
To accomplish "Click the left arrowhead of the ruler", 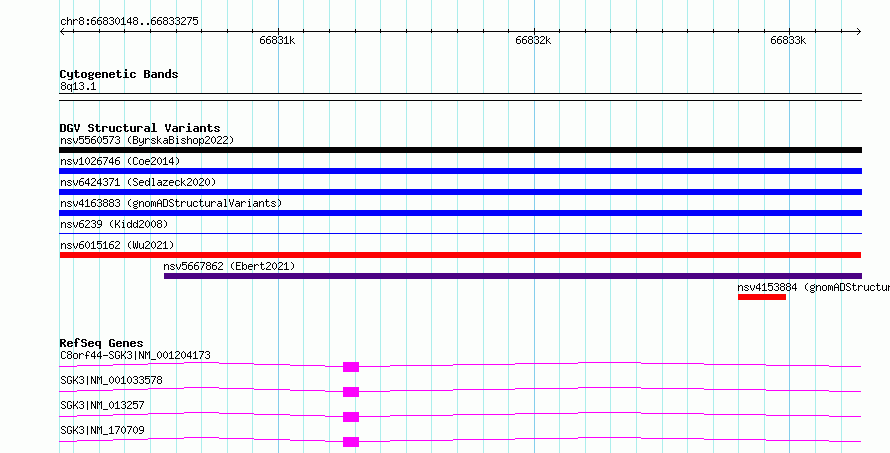I will tap(62, 32).
